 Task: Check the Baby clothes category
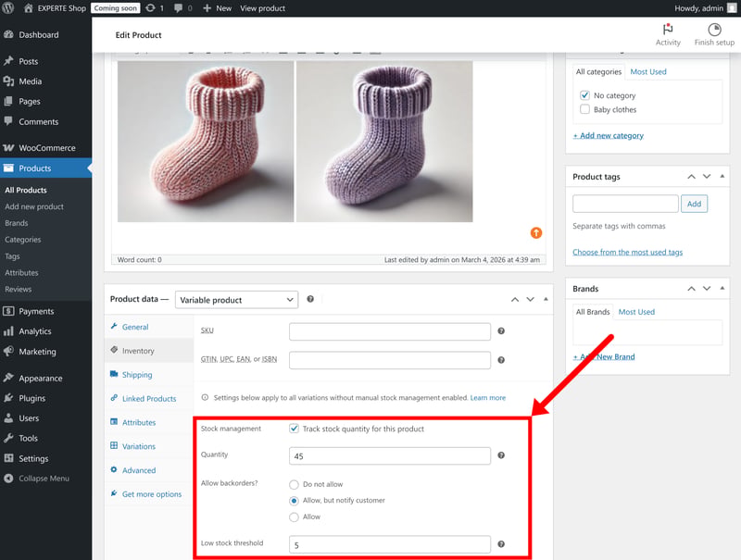pyautogui.click(x=584, y=109)
